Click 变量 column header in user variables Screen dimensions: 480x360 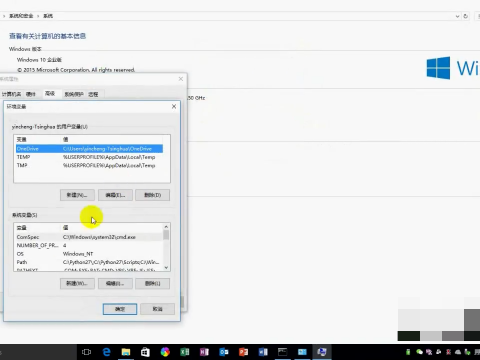[37, 139]
